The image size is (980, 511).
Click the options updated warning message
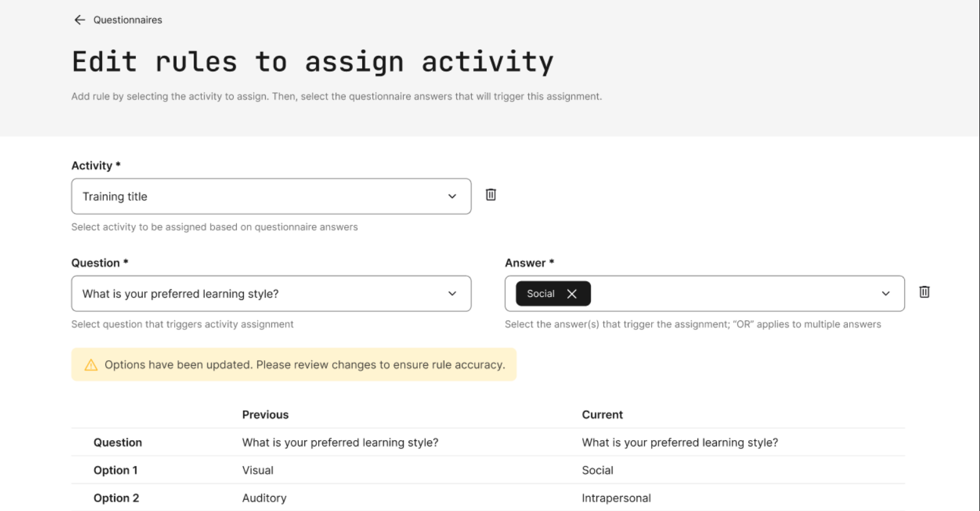[x=305, y=365]
